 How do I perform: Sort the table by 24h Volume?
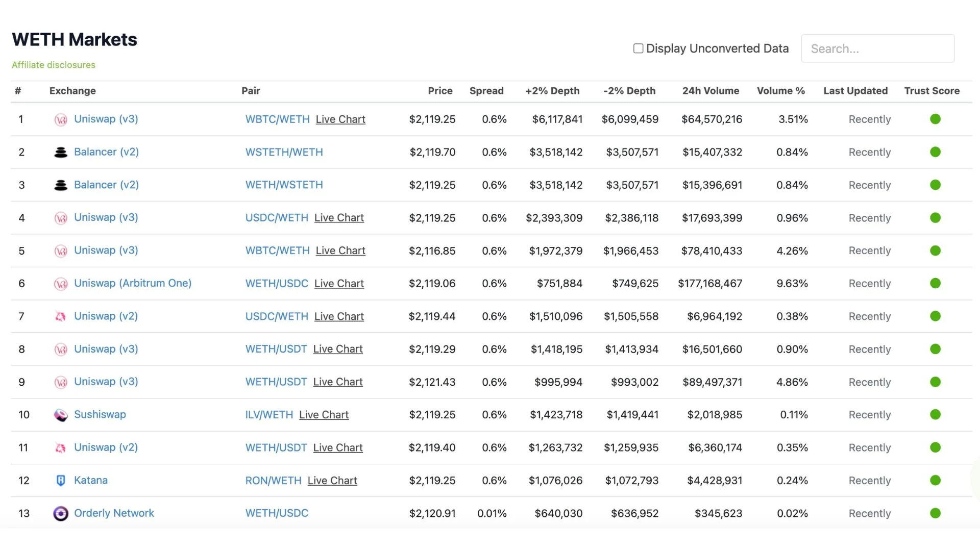[710, 91]
